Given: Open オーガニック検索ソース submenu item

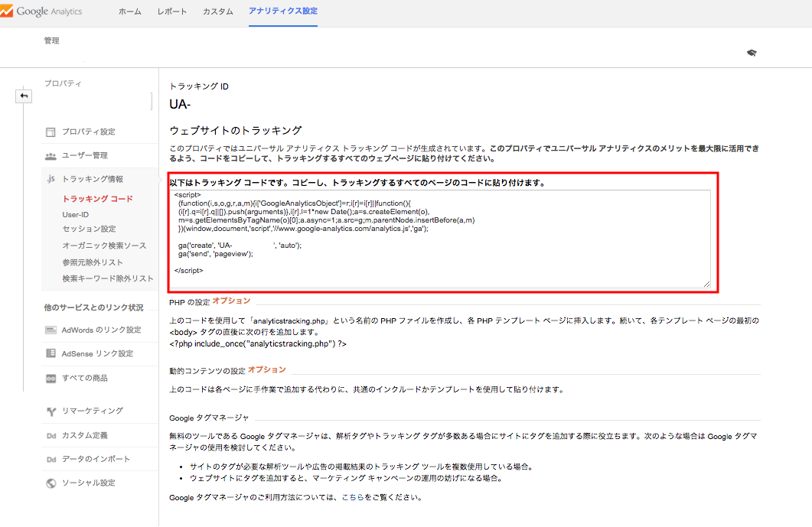Looking at the screenshot, I should pyautogui.click(x=104, y=246).
